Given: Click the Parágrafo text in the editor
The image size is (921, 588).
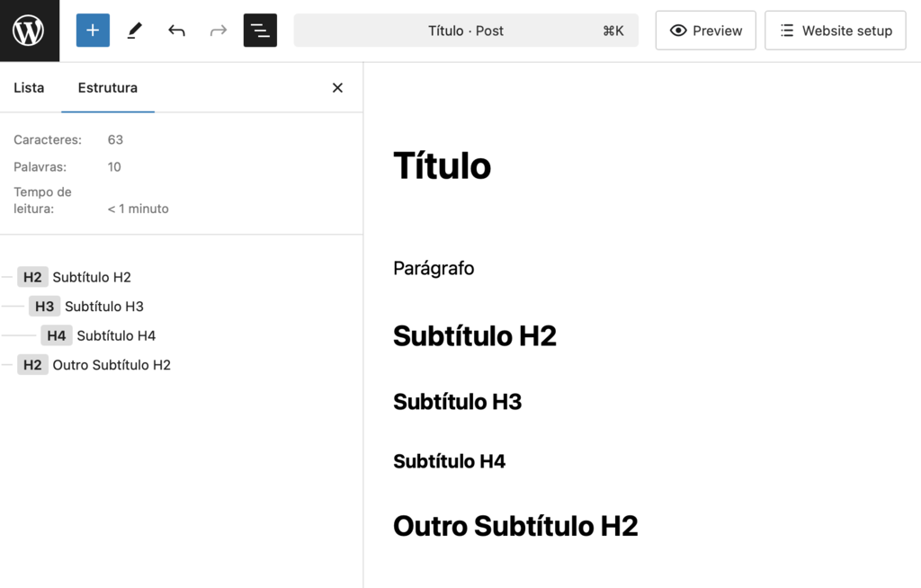Looking at the screenshot, I should (x=434, y=268).
